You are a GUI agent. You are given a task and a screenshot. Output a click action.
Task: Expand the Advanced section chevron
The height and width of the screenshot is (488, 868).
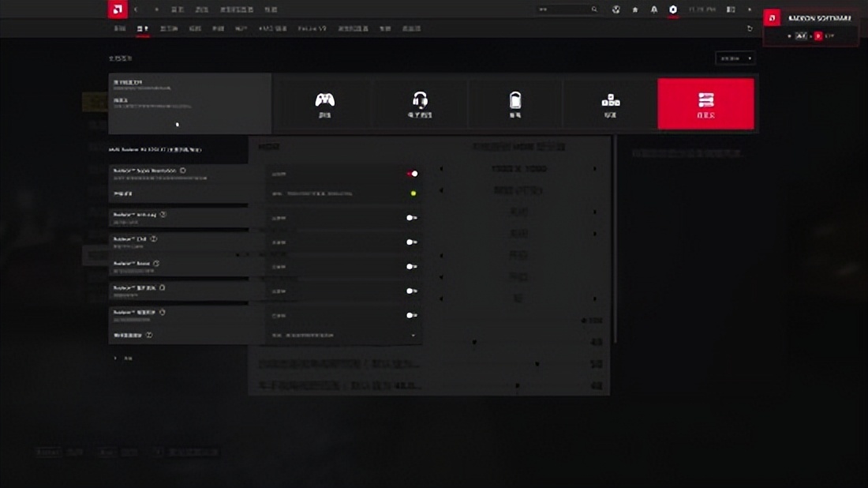tap(115, 358)
